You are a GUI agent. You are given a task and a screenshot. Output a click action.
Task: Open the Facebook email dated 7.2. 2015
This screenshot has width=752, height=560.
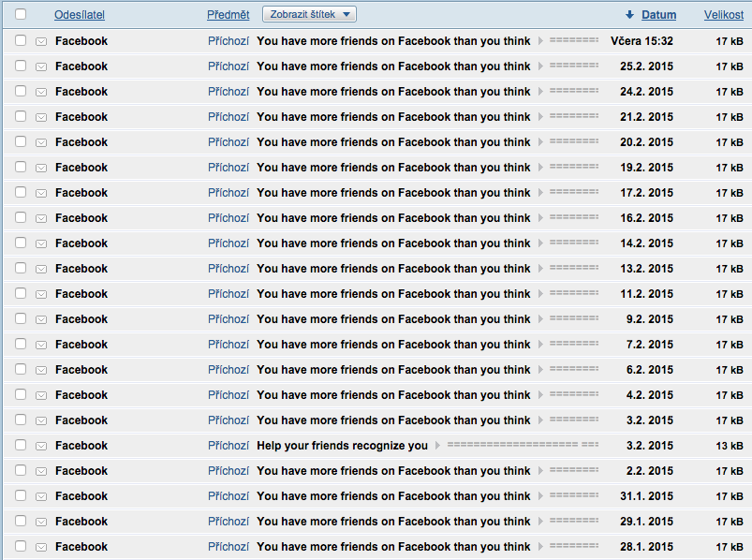[392, 345]
